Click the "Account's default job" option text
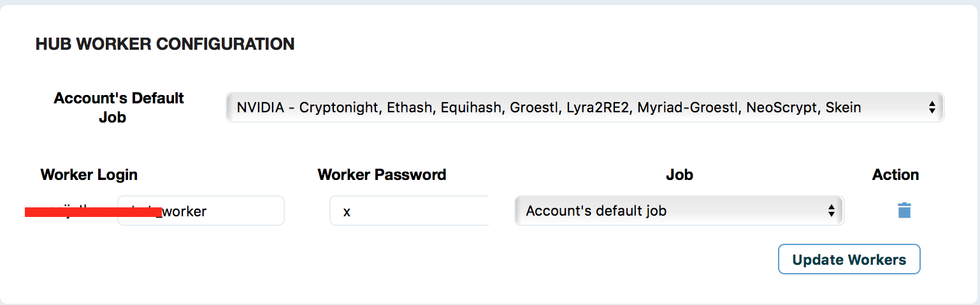The height and width of the screenshot is (305, 980). pos(596,211)
